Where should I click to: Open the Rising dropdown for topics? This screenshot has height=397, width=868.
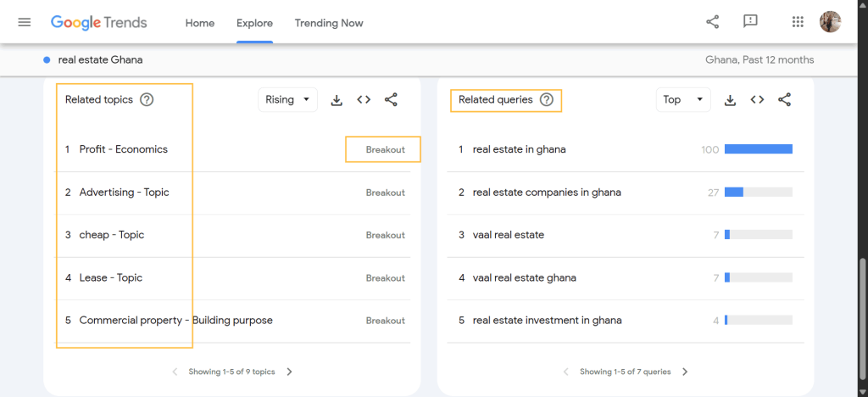pyautogui.click(x=288, y=99)
